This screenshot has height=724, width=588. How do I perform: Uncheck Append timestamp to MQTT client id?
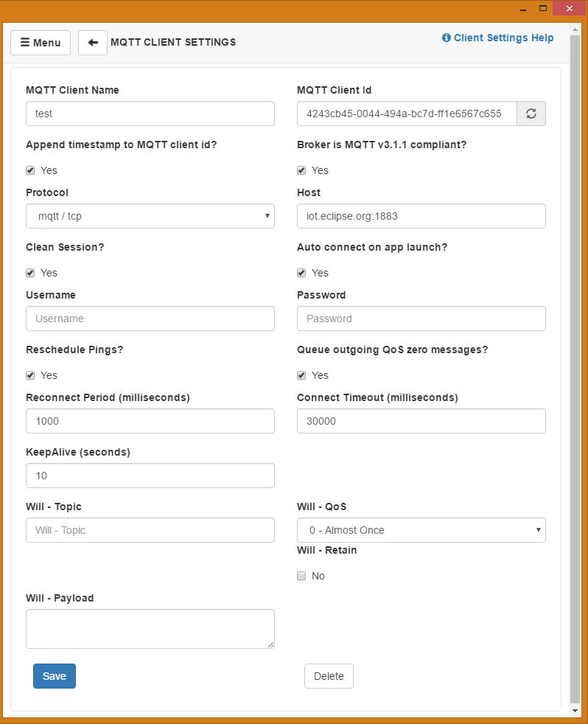click(30, 170)
